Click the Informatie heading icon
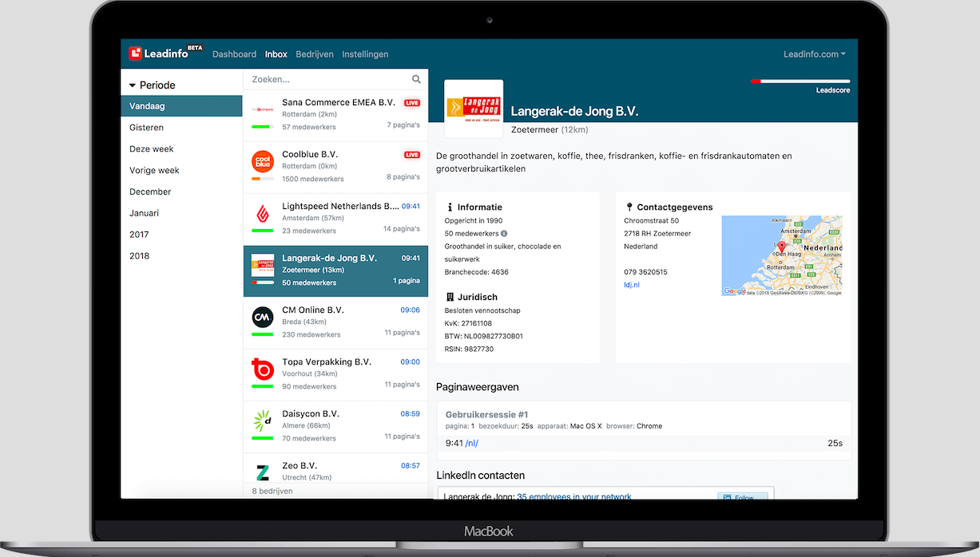 point(450,207)
